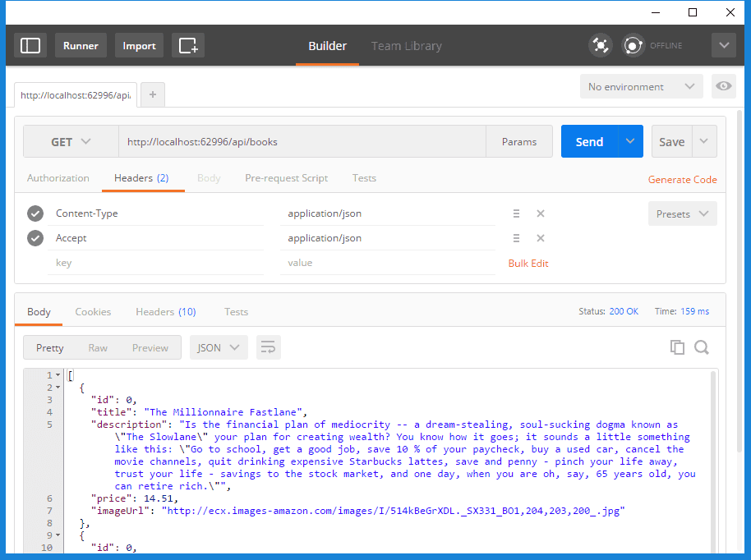Image resolution: width=751 pixels, height=560 pixels.
Task: Collapse the JSON array at line 1
Action: tap(58, 375)
